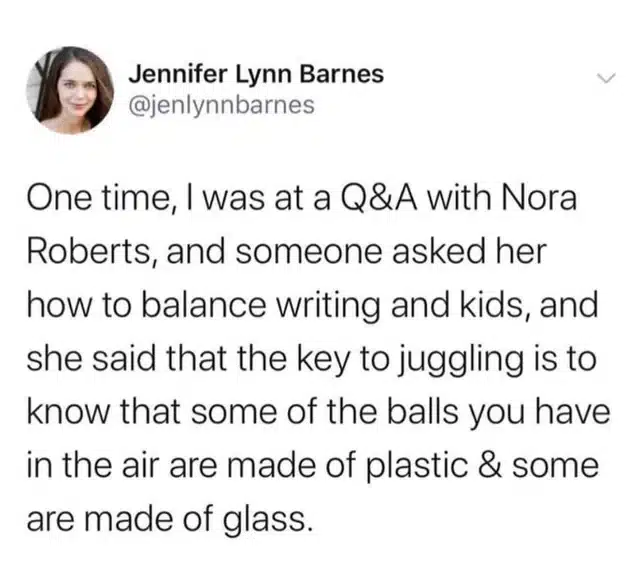This screenshot has width=640, height=583.
Task: Select the word "Q&A" in the tweet
Action: click(378, 199)
